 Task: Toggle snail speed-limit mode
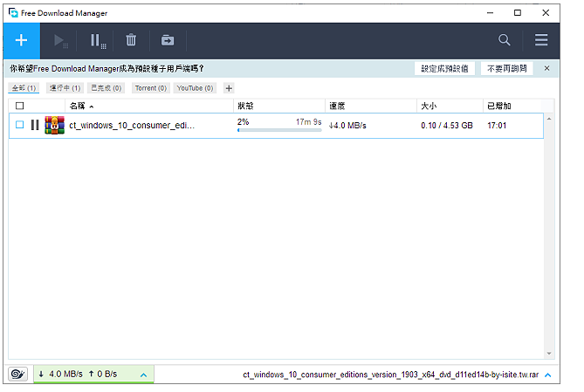click(x=17, y=374)
